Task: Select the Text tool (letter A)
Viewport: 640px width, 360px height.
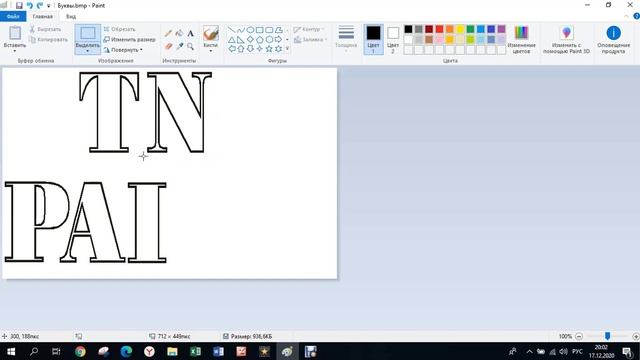Action: tap(190, 33)
